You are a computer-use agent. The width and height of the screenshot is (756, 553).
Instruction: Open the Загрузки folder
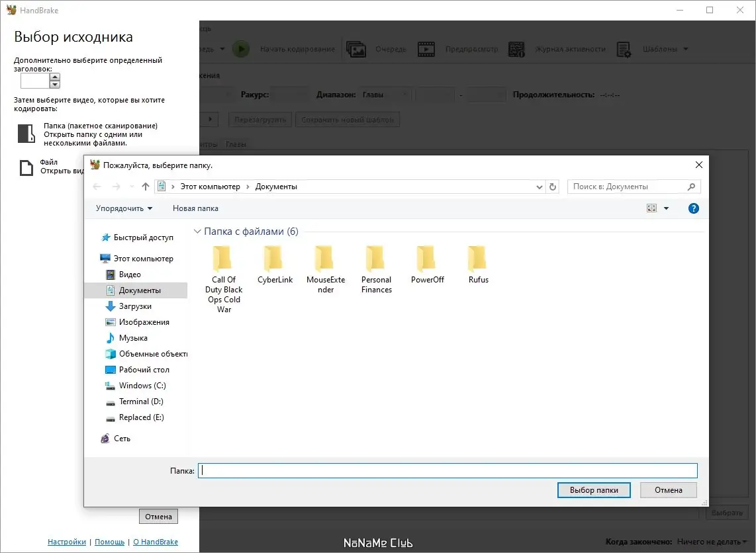click(128, 306)
